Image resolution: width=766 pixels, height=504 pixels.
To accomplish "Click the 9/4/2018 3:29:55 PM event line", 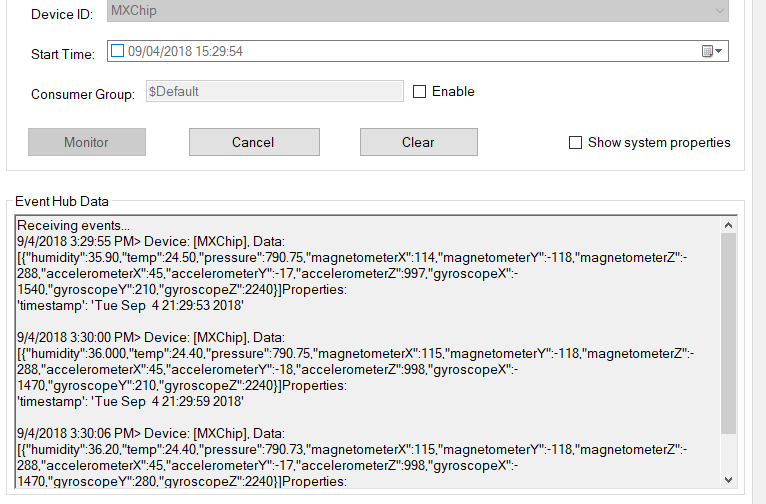I will tap(151, 242).
